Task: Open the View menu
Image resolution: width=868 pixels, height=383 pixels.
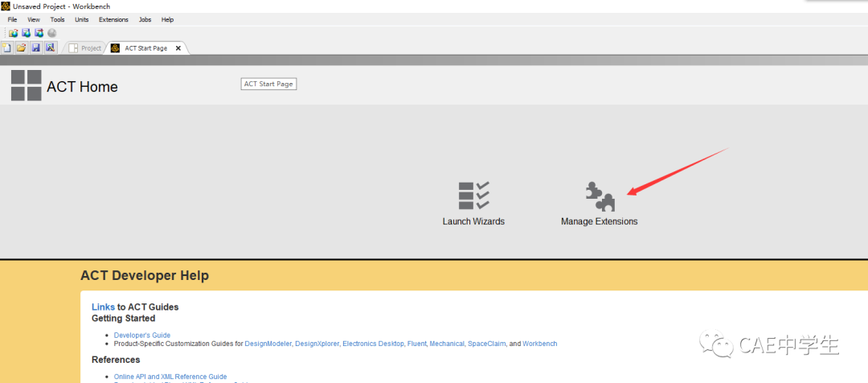Action: tap(34, 19)
